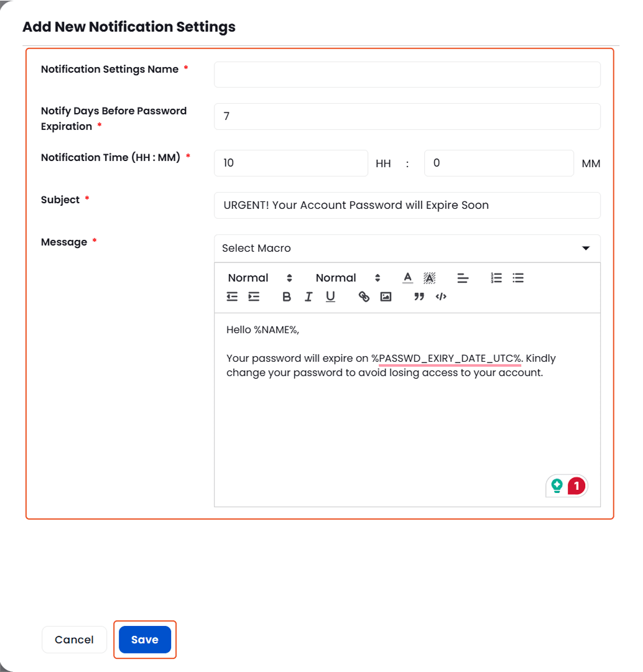Save the new notification settings
This screenshot has height=672, width=643.
tap(145, 639)
